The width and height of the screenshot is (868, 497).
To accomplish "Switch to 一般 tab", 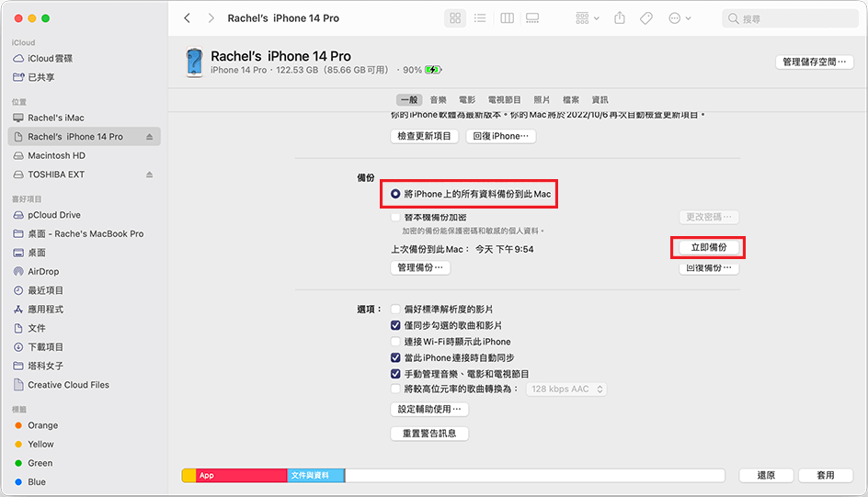I will tap(409, 99).
